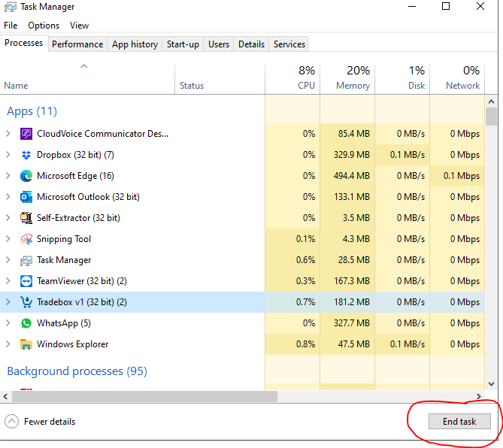The height and width of the screenshot is (448, 503).
Task: Click the Self-Extractor app icon
Action: click(x=26, y=218)
